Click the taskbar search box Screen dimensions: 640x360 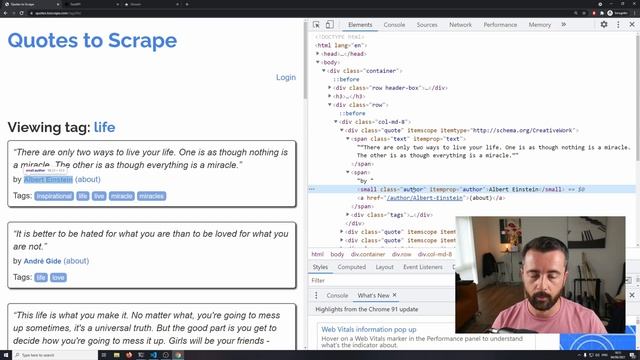[x=55, y=355]
